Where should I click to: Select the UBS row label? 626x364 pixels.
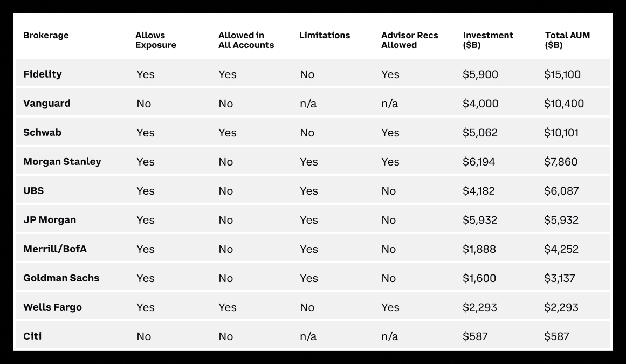point(33,191)
